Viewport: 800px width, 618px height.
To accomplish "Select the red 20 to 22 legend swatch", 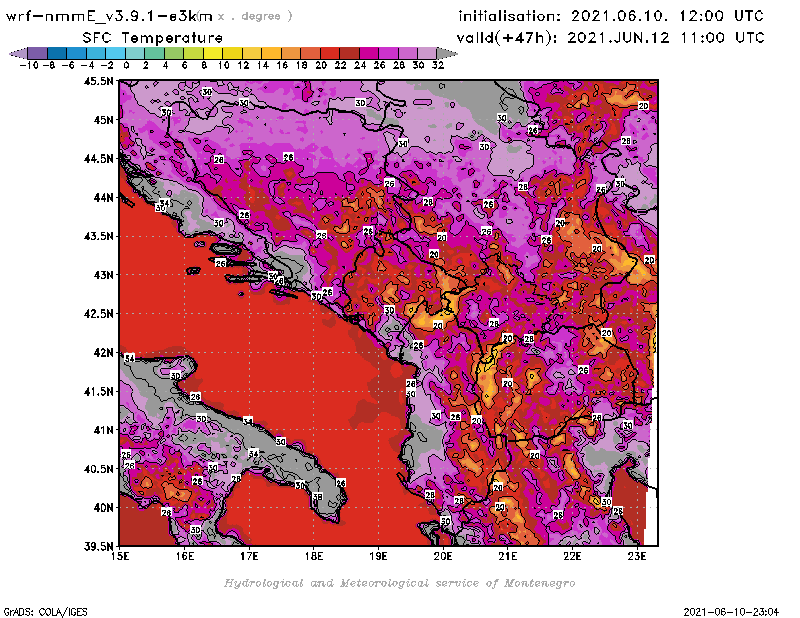I will pyautogui.click(x=330, y=53).
